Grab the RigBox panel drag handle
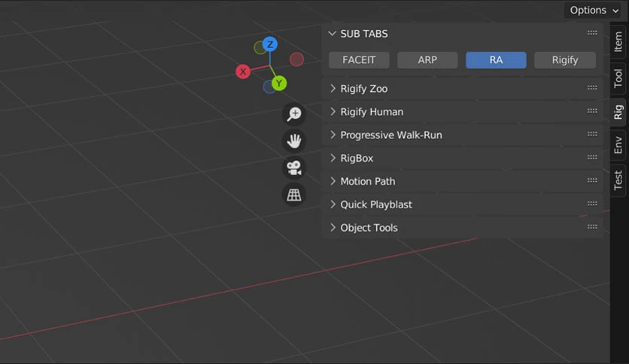This screenshot has width=629, height=364. (592, 157)
